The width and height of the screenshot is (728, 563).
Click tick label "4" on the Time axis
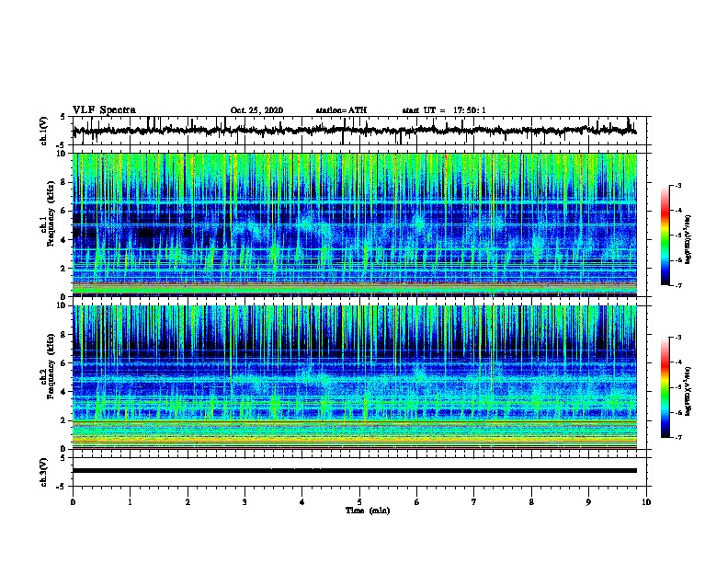[x=302, y=502]
